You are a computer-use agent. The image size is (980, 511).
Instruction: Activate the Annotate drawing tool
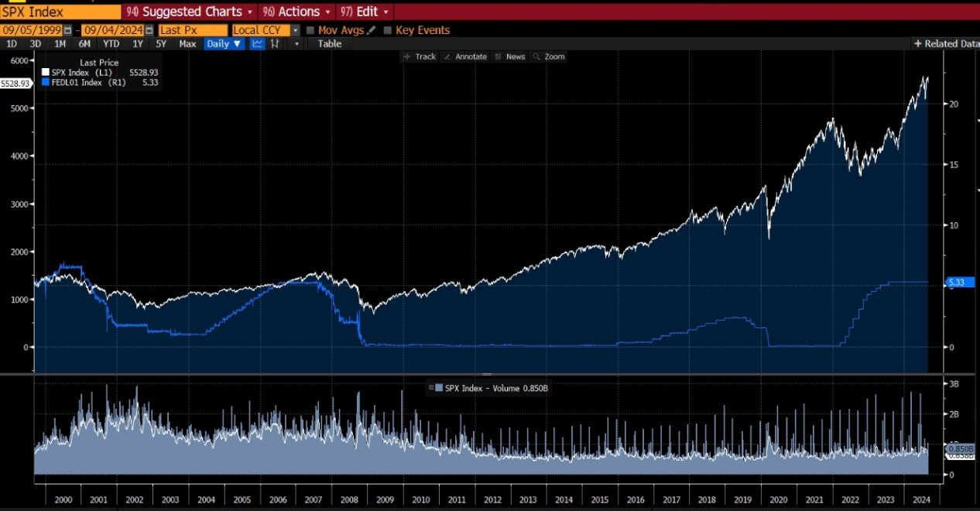[465, 57]
